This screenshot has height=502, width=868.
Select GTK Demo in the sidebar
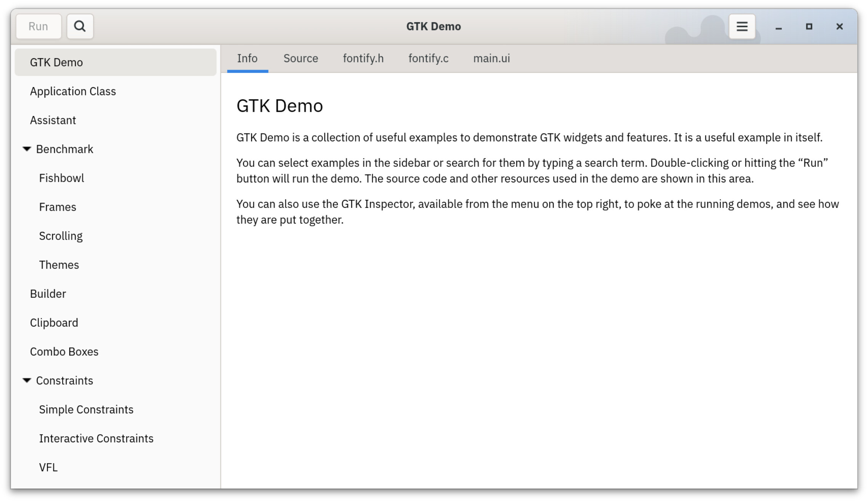(x=115, y=62)
